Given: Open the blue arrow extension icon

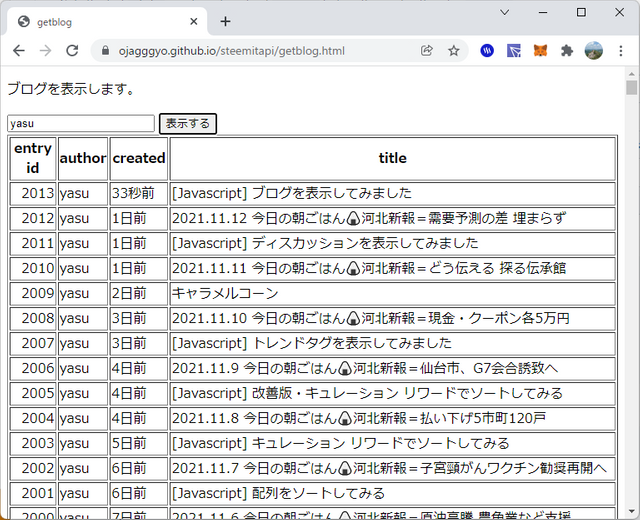Looking at the screenshot, I should (x=514, y=51).
